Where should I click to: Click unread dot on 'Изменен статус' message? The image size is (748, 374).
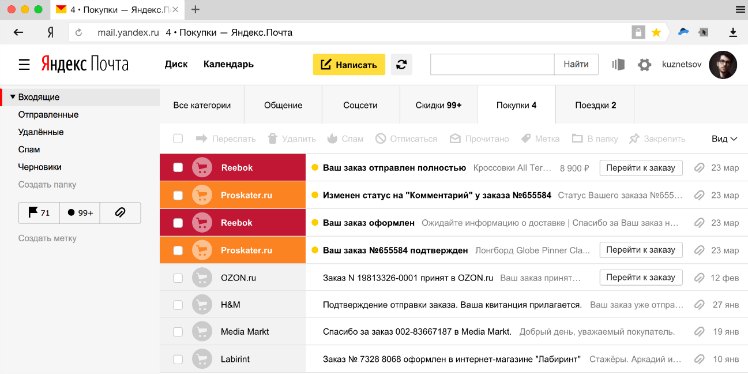314,195
